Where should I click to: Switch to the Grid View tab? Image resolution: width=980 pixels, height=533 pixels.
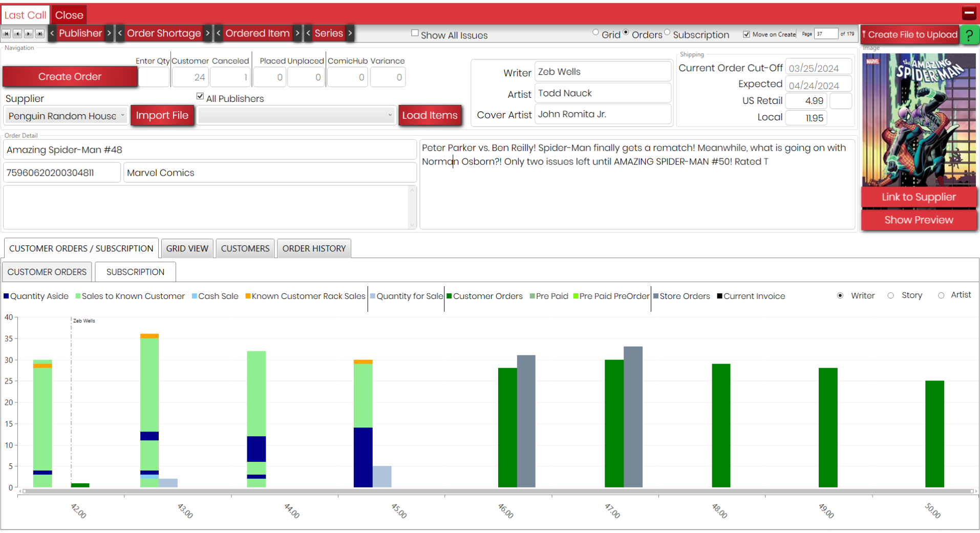[x=187, y=248]
